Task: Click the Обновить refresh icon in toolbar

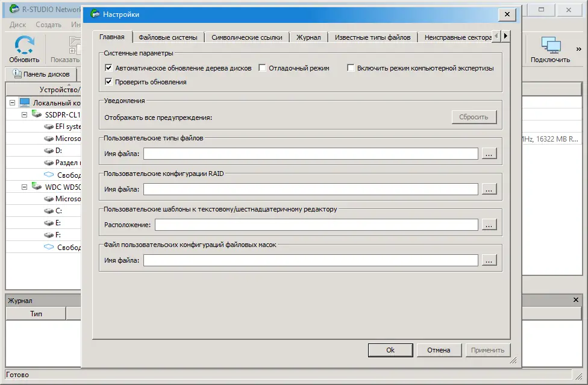Action: click(24, 45)
